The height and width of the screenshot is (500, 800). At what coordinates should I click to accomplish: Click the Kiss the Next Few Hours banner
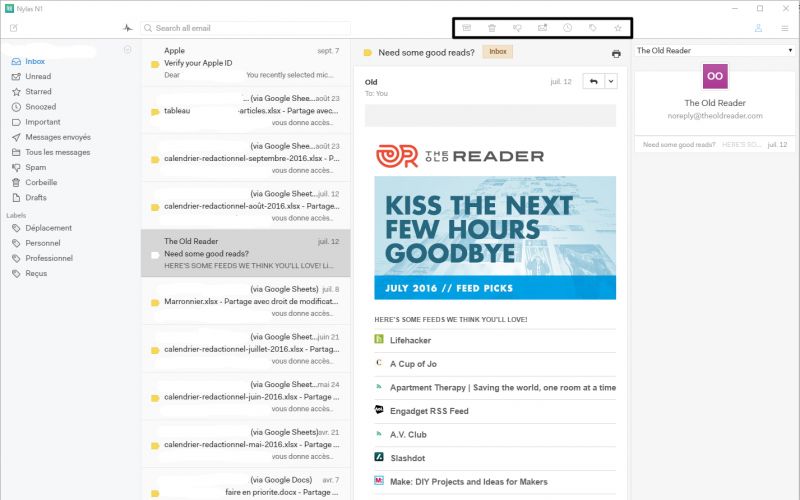click(495, 238)
